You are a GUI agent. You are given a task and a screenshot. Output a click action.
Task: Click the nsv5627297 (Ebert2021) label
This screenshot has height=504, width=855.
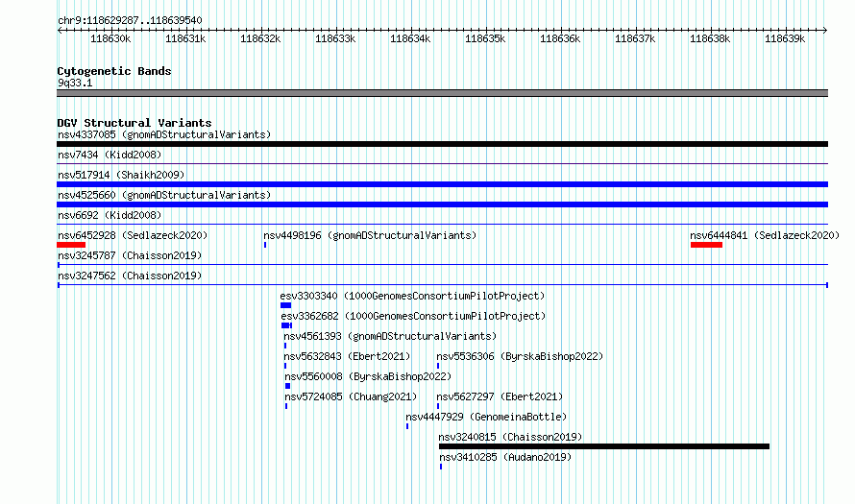click(500, 396)
